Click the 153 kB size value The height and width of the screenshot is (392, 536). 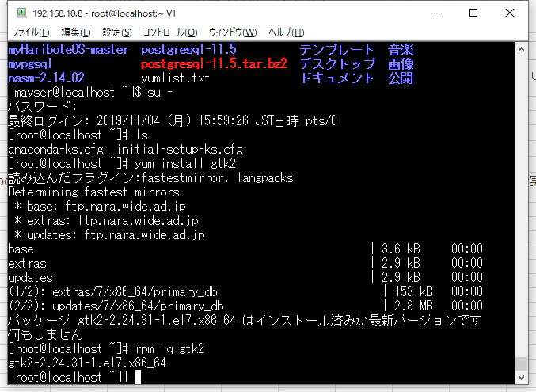[x=413, y=291]
